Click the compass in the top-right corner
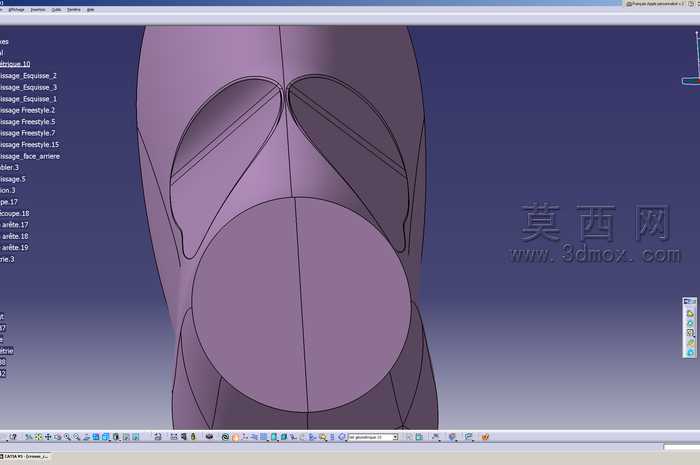Image resolution: width=700 pixels, height=465 pixels. pos(692,58)
